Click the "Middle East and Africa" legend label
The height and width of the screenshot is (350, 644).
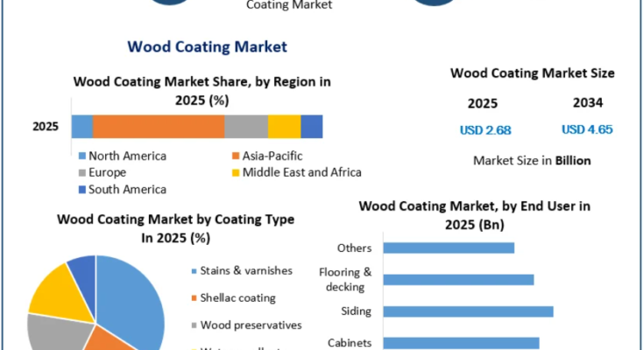click(302, 172)
